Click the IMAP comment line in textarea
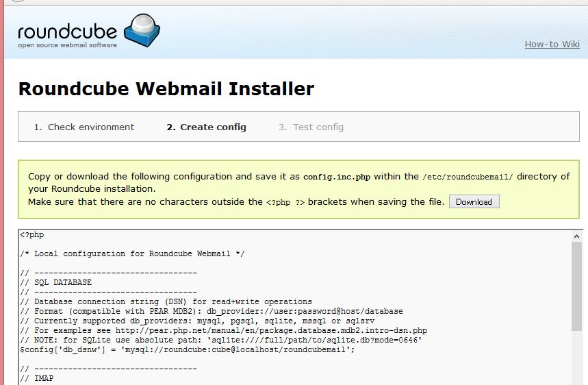Viewport: 588px width, 385px height. click(37, 378)
